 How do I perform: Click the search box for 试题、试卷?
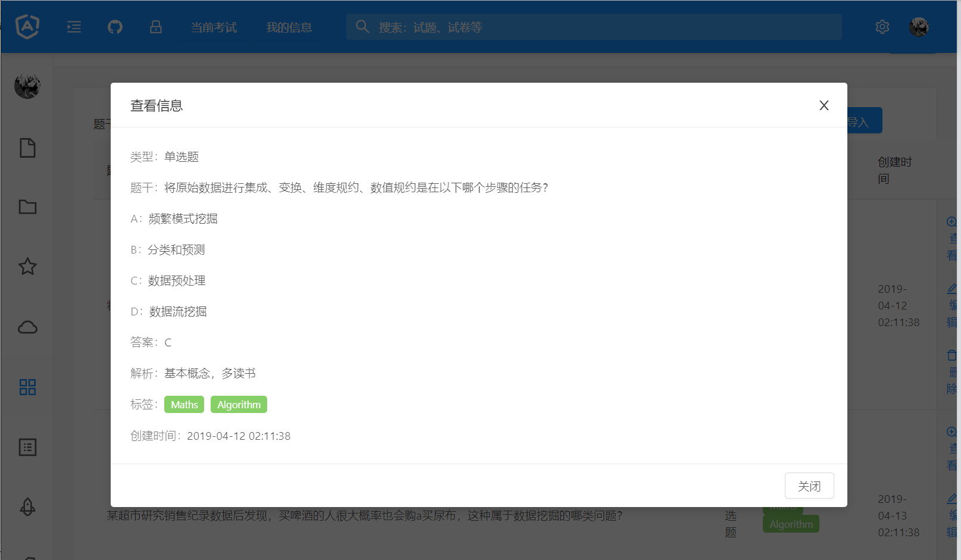(595, 27)
